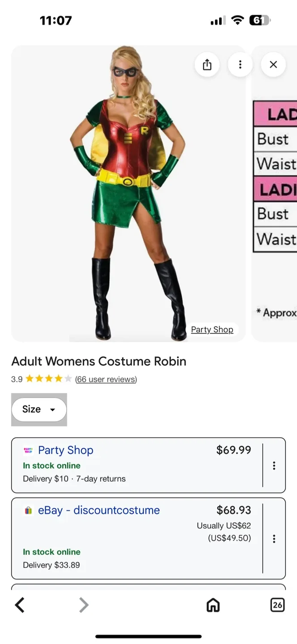
Task: Open the three-dot menu near the image
Action: tap(240, 64)
